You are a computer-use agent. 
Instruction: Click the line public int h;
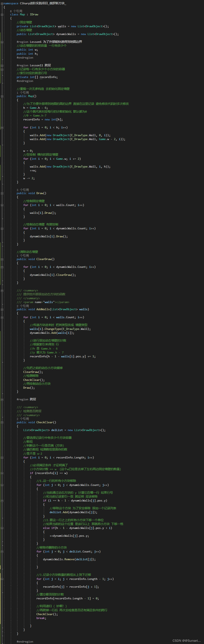coord(27,54)
